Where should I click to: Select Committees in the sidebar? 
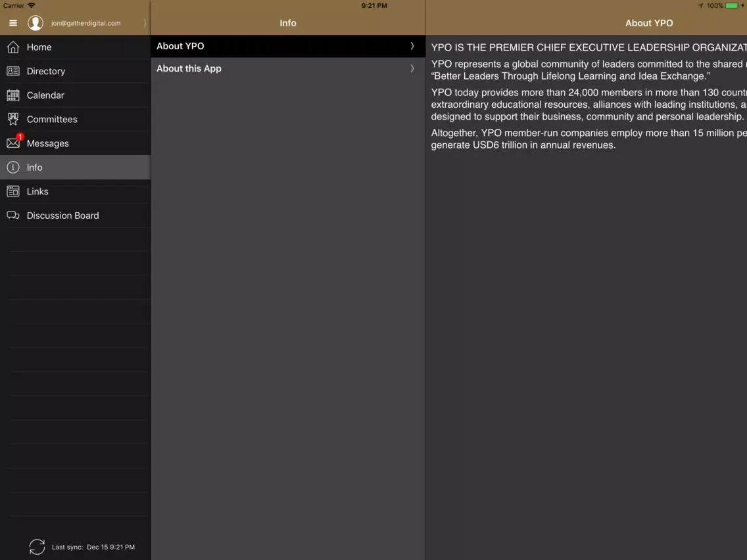pyautogui.click(x=75, y=119)
